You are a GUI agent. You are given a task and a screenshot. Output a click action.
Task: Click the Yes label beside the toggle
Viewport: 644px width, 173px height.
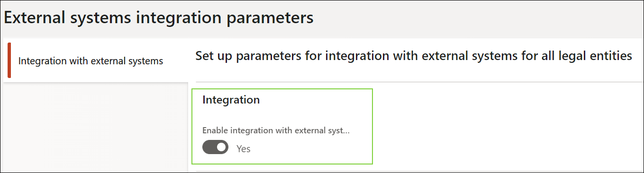point(244,148)
